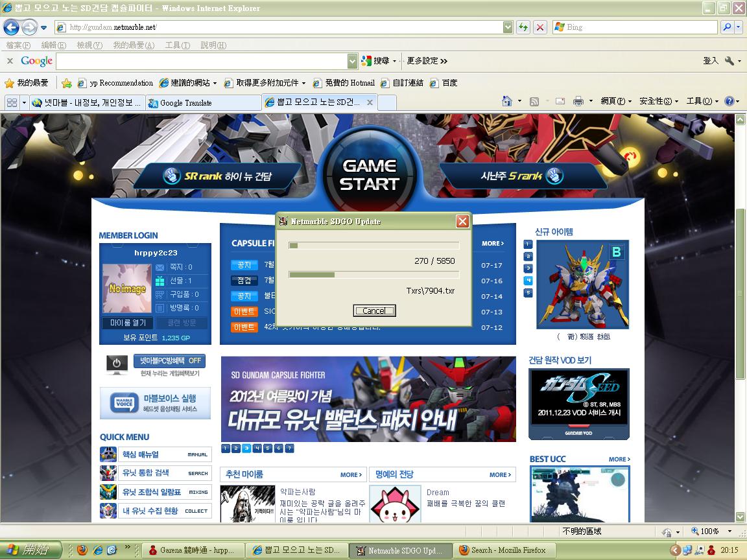Open the Home page icon in command bar
The width and height of the screenshot is (747, 560).
[507, 101]
